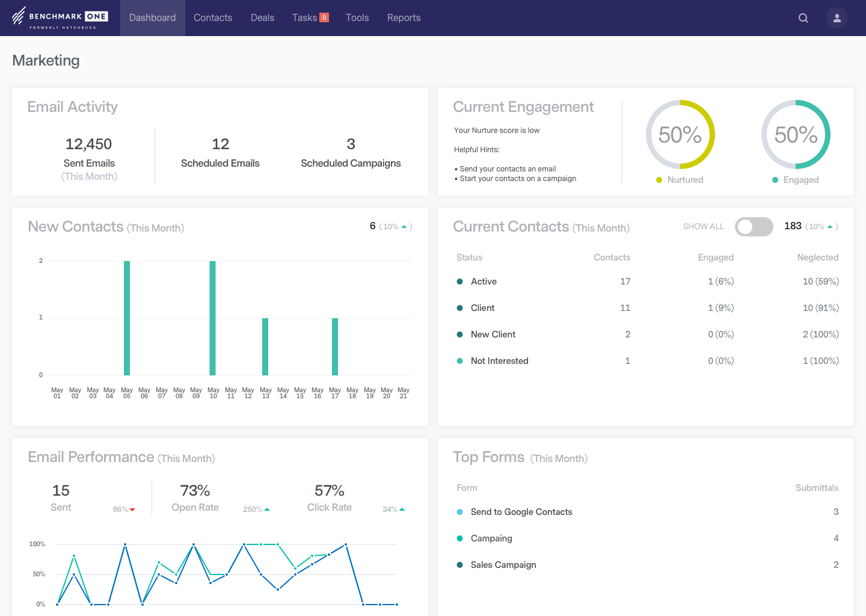Click the Campaing form link
This screenshot has width=866, height=616.
[491, 538]
